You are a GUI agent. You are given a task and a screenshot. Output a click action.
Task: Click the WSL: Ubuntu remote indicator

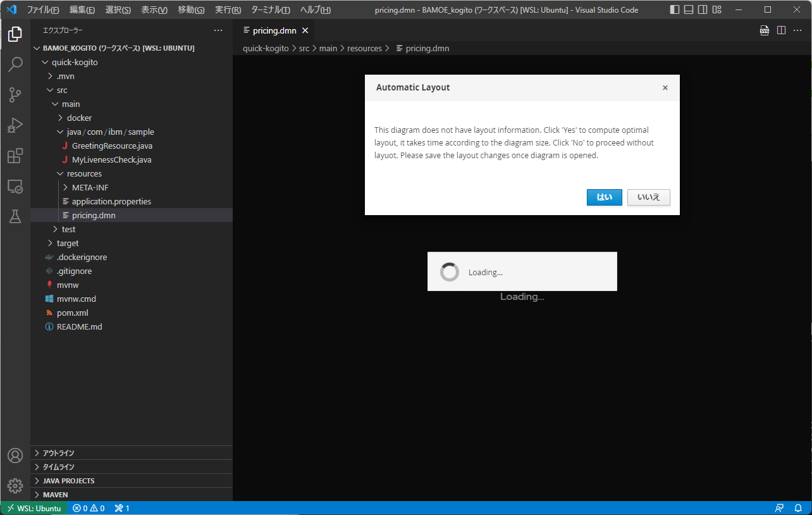point(34,508)
